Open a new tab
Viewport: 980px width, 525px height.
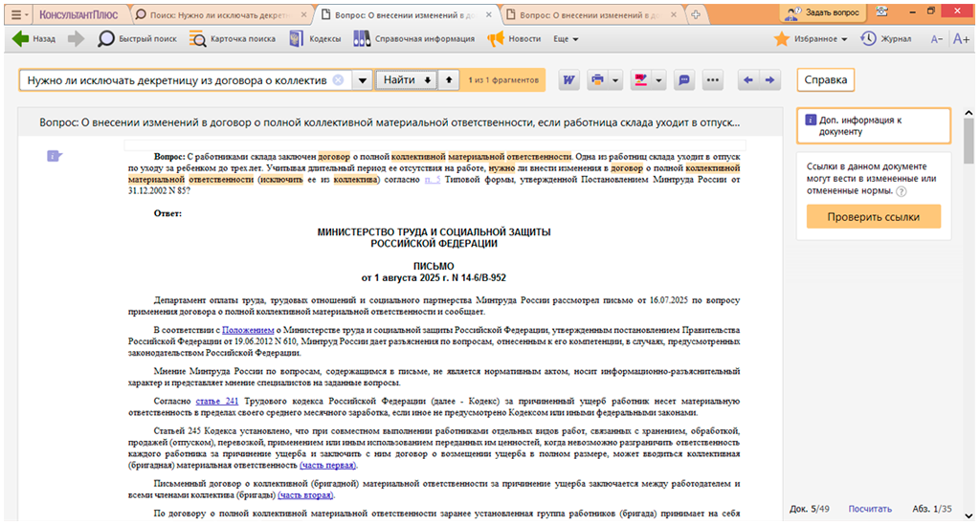[x=696, y=14]
